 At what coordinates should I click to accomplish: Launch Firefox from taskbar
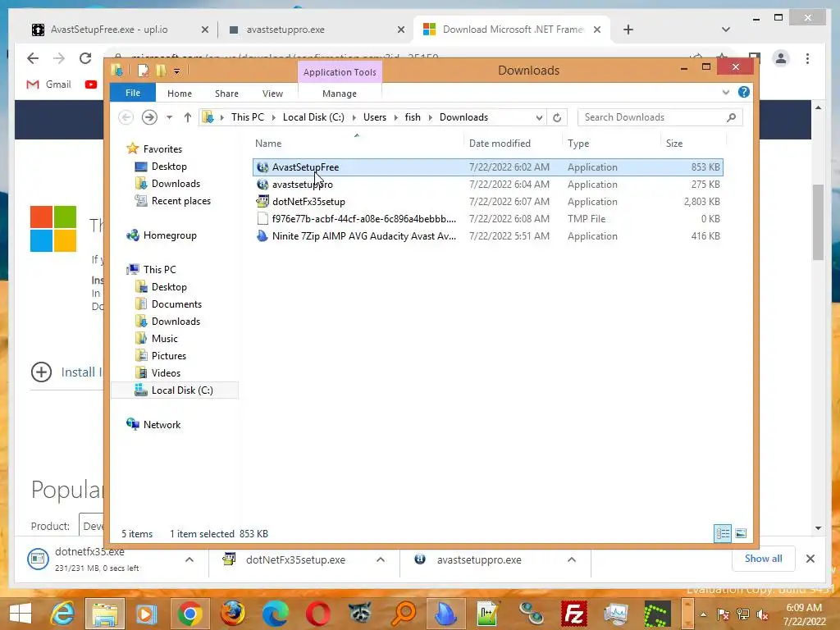pyautogui.click(x=232, y=614)
